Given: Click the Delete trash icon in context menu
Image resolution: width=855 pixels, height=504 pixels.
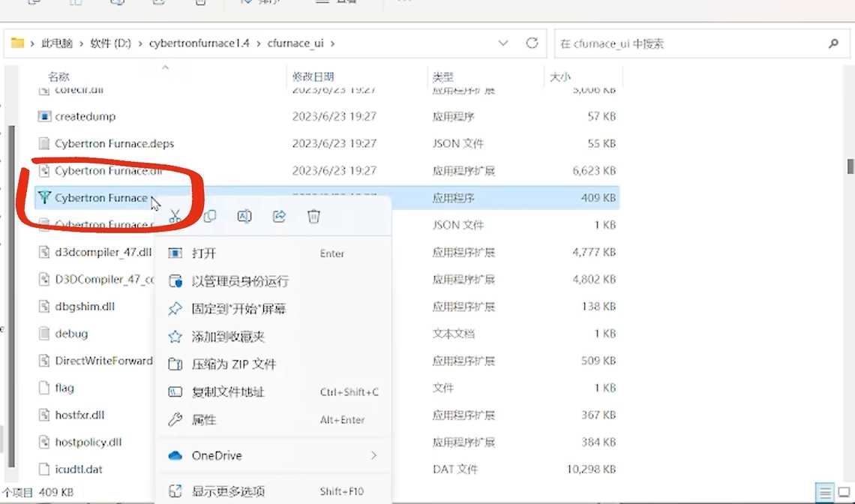Looking at the screenshot, I should [313, 217].
